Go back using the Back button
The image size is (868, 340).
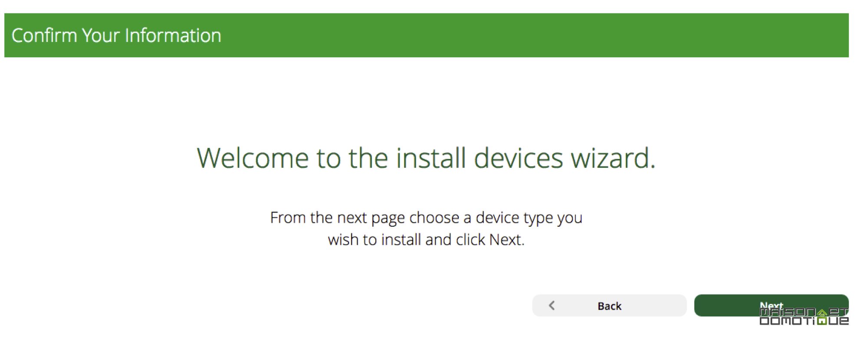coord(609,306)
